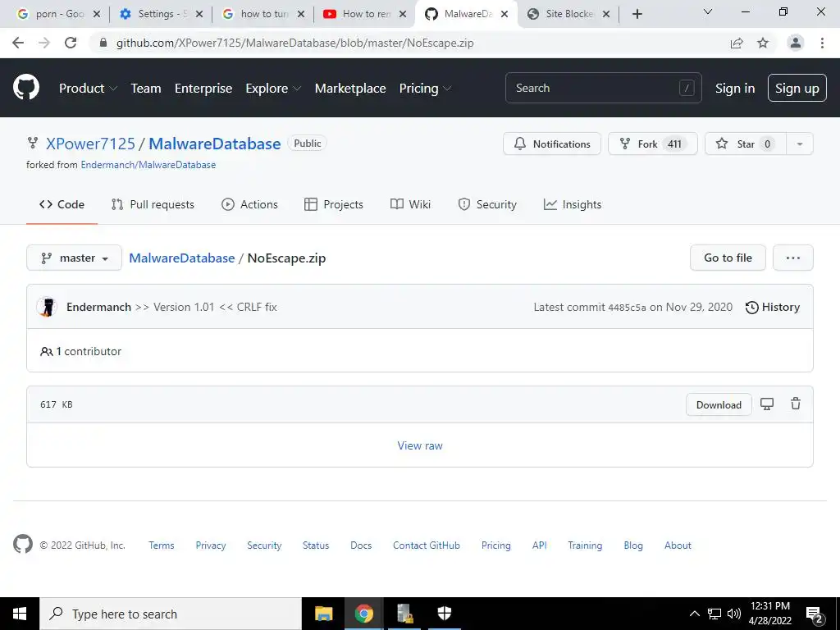Open the Actions tab
Screen dimensions: 840x630
click(x=249, y=204)
